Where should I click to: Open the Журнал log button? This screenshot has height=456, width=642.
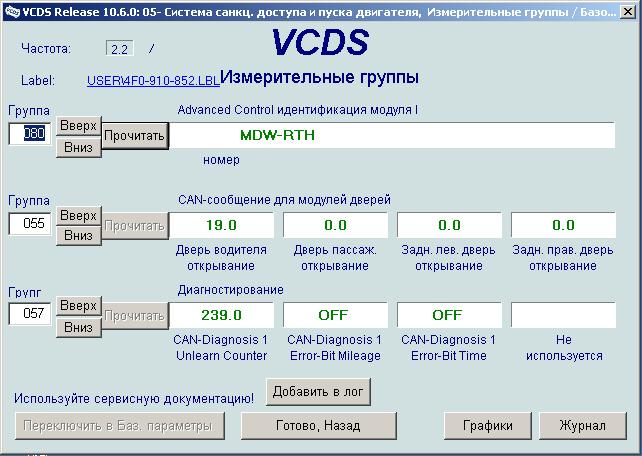(582, 425)
